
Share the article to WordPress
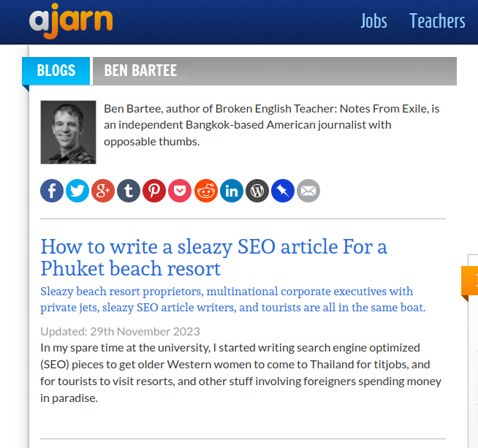(257, 191)
